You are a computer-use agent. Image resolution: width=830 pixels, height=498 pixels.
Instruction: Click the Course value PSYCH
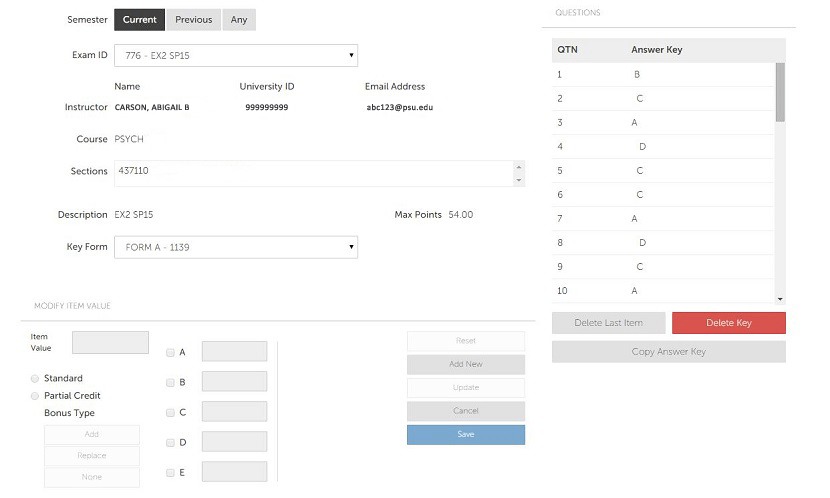tap(129, 139)
